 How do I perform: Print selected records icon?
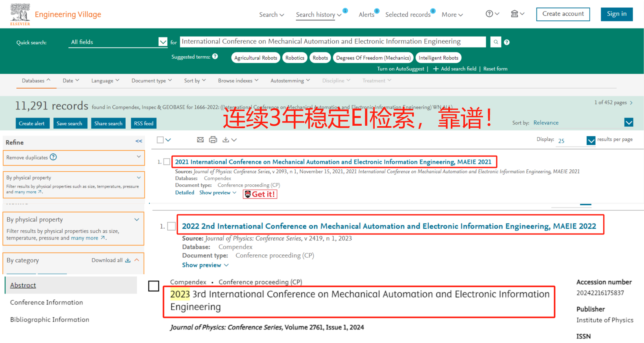click(x=213, y=140)
